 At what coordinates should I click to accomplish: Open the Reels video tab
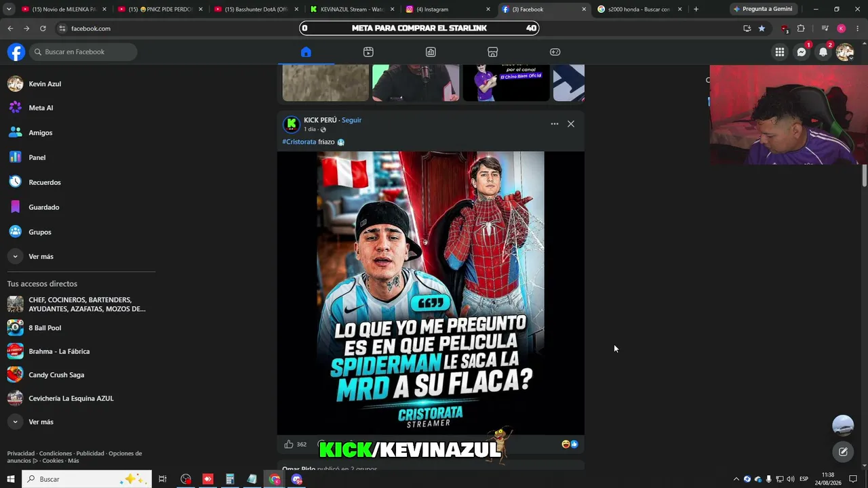click(x=368, y=52)
